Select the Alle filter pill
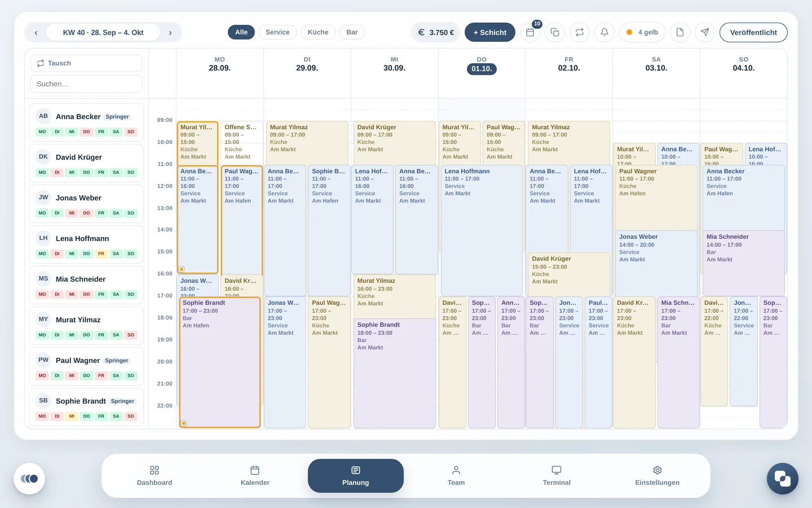This screenshot has height=508, width=812. point(241,32)
